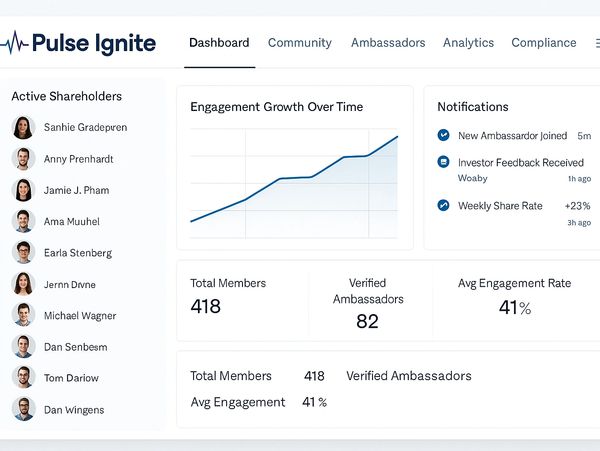Click the Verified Ambassadors 82 stat card
Image resolution: width=600 pixels, height=451 pixels.
[x=368, y=305]
